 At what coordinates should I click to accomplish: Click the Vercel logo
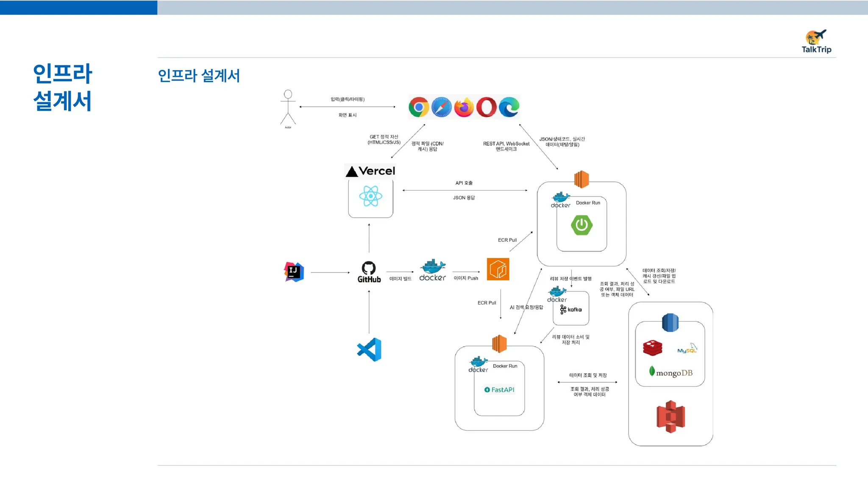click(370, 171)
